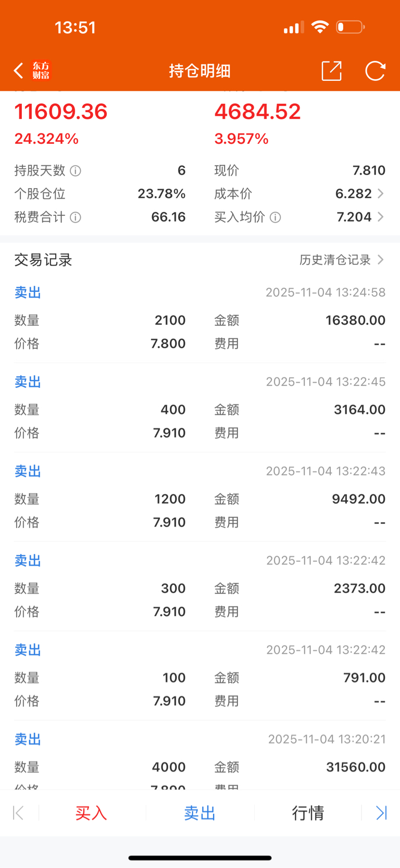
Task: Expand 成本价 details chevron
Action: pyautogui.click(x=380, y=194)
